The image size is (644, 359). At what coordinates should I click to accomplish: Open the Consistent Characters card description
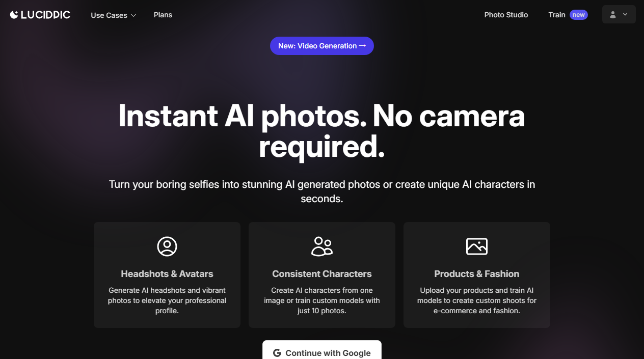(x=322, y=300)
